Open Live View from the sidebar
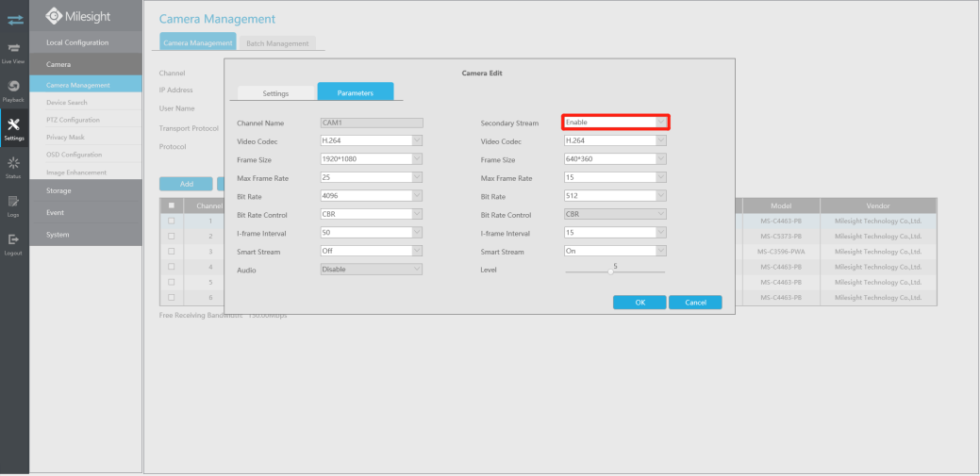This screenshot has height=476, width=980. tap(14, 53)
